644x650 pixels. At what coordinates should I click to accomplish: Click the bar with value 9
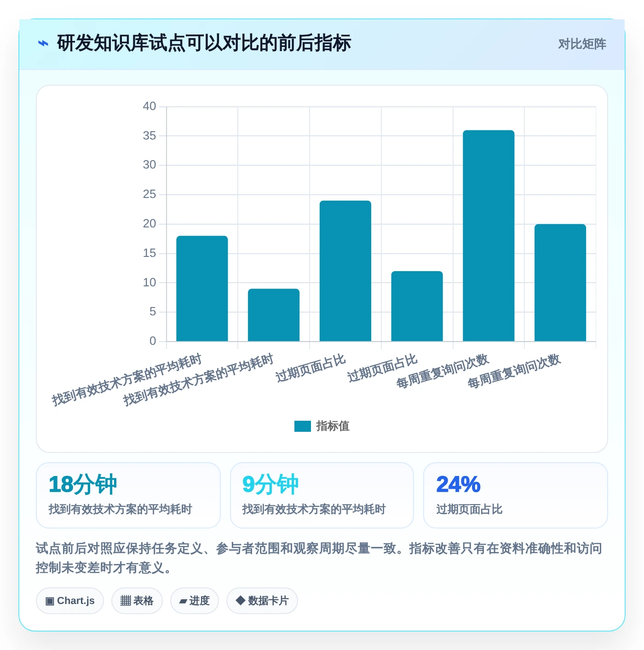point(274,315)
